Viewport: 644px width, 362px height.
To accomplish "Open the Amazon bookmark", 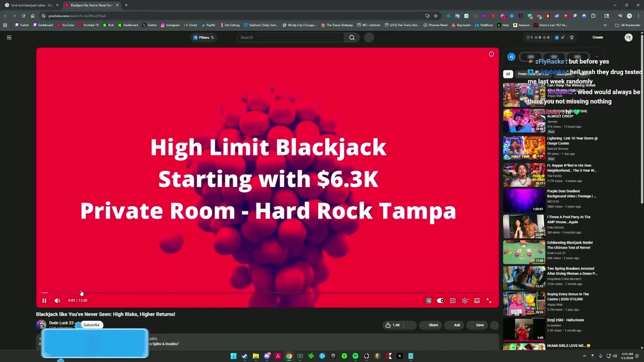I will point(521,25).
